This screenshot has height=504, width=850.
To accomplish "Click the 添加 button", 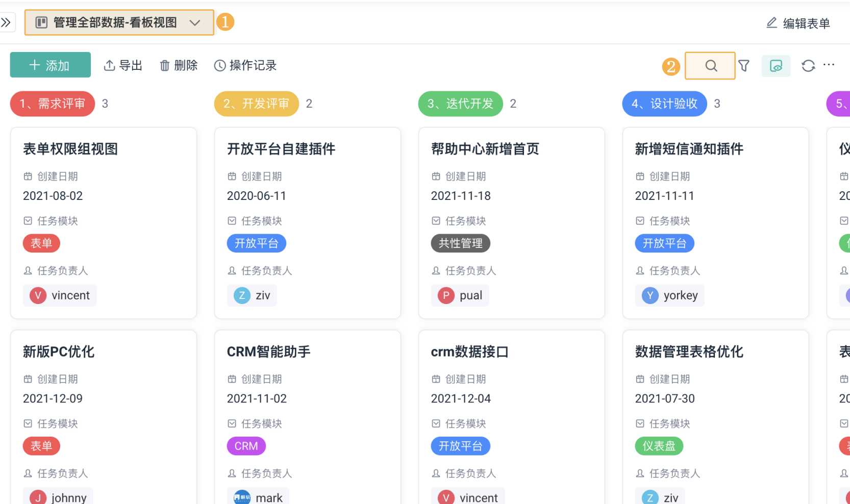I will point(51,65).
